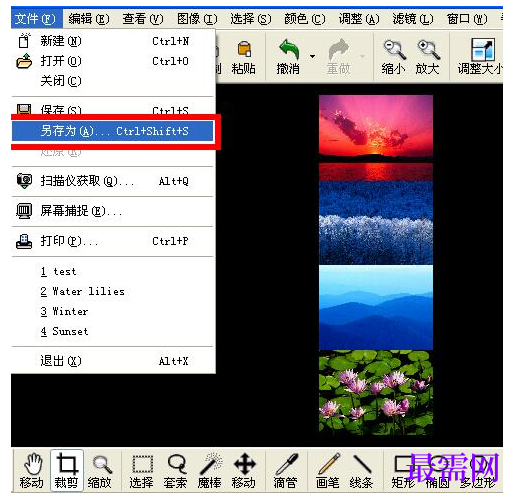Open the 滤镜 (Filter) menu
This screenshot has width=518, height=499.
(x=413, y=19)
